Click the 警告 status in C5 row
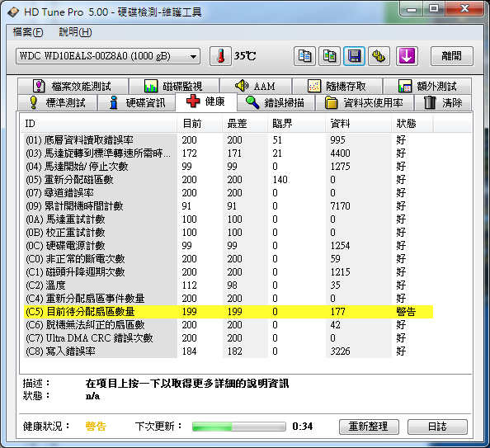This screenshot has width=490, height=448. pos(406,312)
